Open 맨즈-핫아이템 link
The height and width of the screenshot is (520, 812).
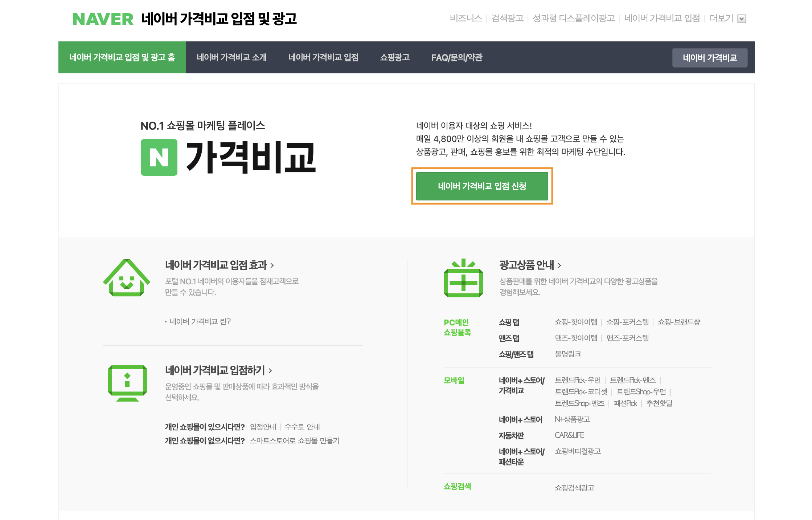coord(576,338)
